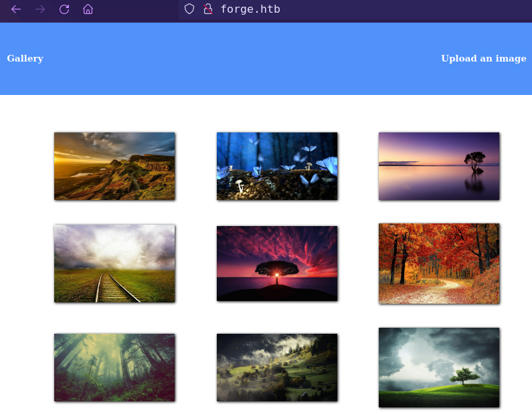Open the red sky tree silhouette image
Image resolution: width=532 pixels, height=414 pixels.
pos(277,264)
